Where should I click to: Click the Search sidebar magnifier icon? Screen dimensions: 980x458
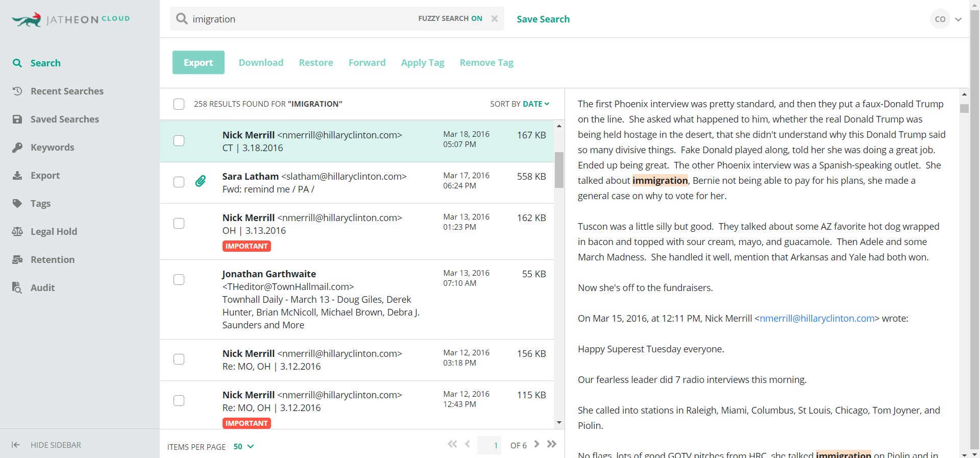[x=17, y=63]
